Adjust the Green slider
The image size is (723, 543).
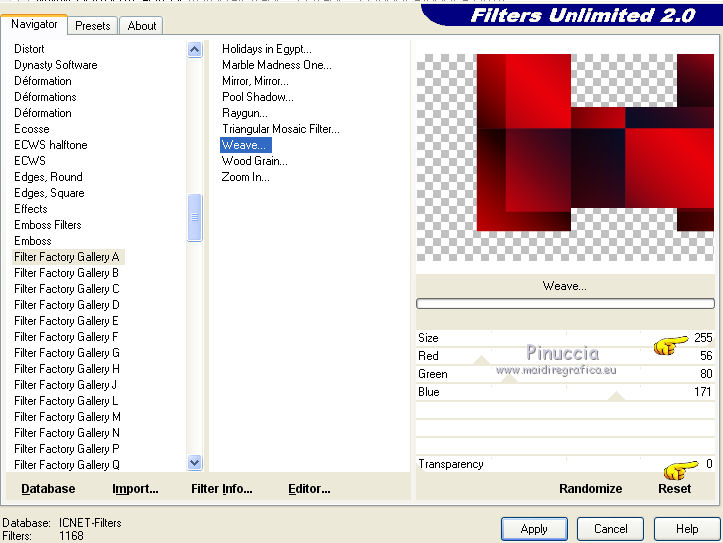[x=565, y=374]
